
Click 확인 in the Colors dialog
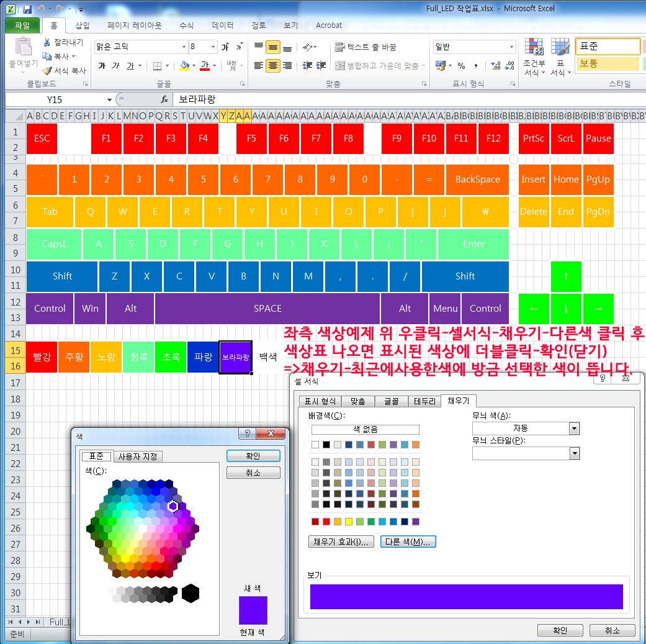pyautogui.click(x=253, y=456)
